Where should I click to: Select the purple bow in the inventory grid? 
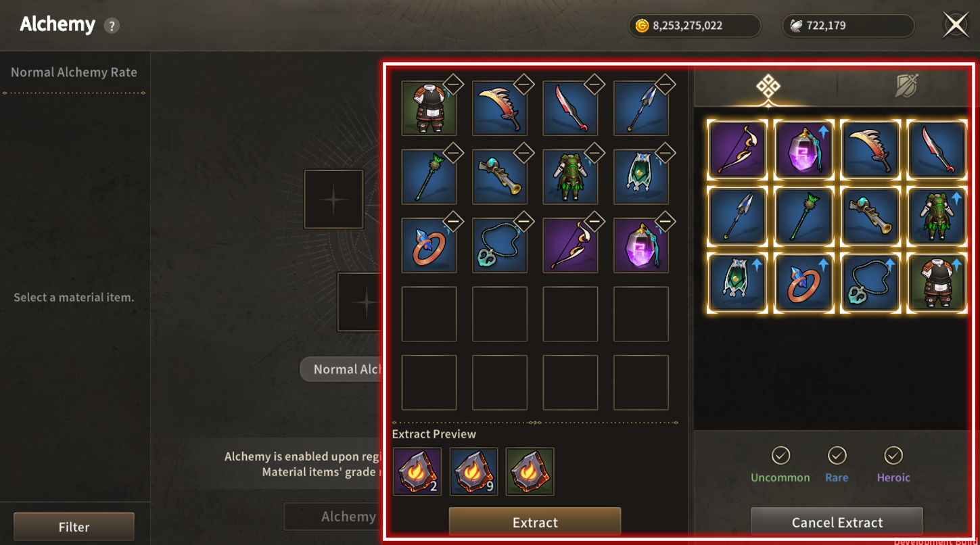[x=737, y=149]
